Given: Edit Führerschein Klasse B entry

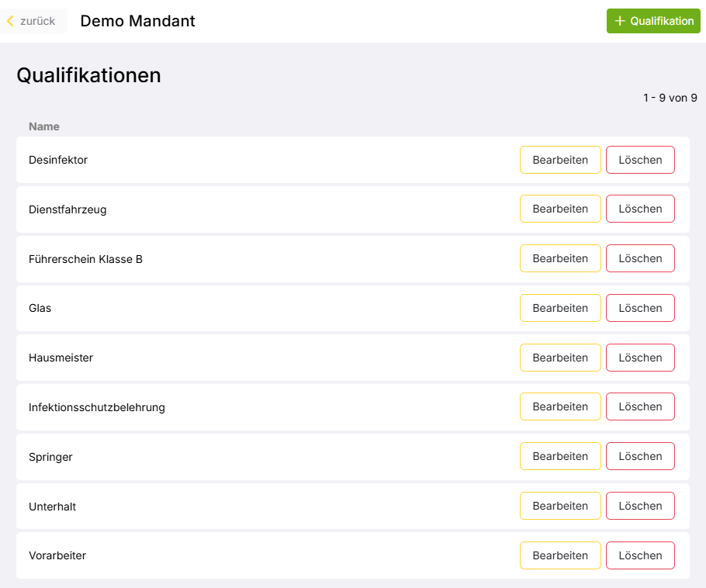Looking at the screenshot, I should (x=560, y=258).
